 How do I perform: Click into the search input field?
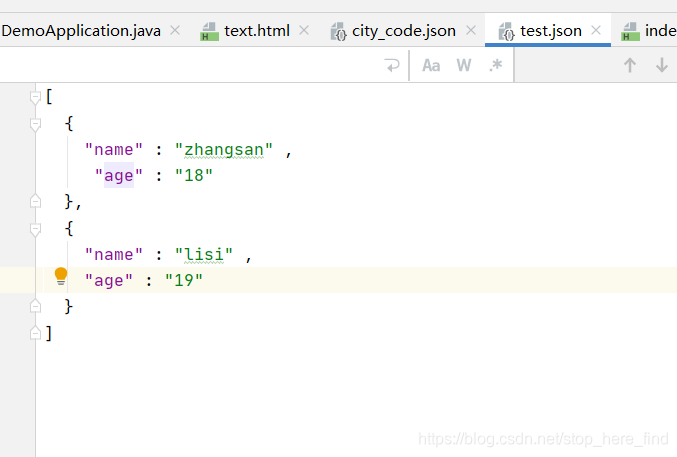tap(190, 65)
